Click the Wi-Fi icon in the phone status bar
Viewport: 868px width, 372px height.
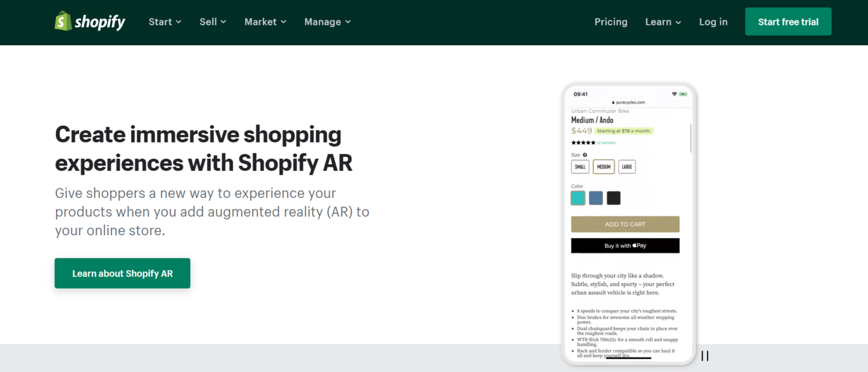click(x=675, y=93)
